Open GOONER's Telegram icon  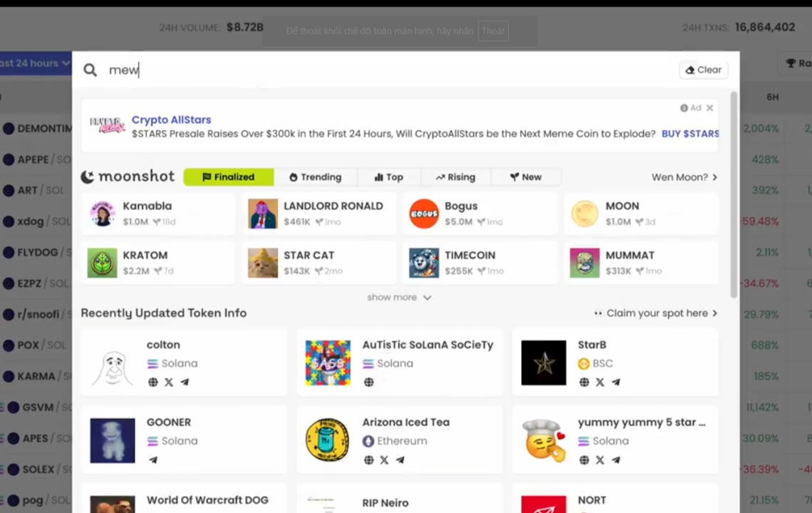point(152,460)
